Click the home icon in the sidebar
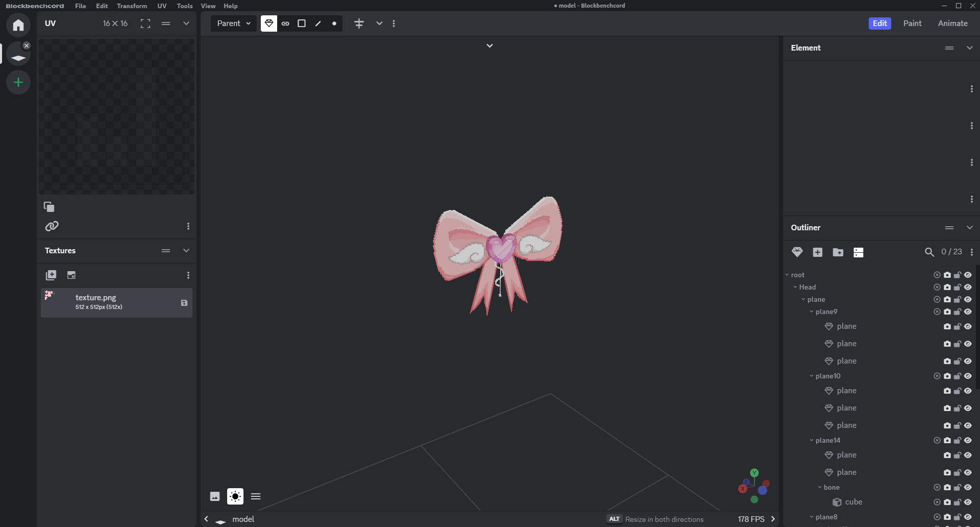980x527 pixels. pyautogui.click(x=18, y=25)
